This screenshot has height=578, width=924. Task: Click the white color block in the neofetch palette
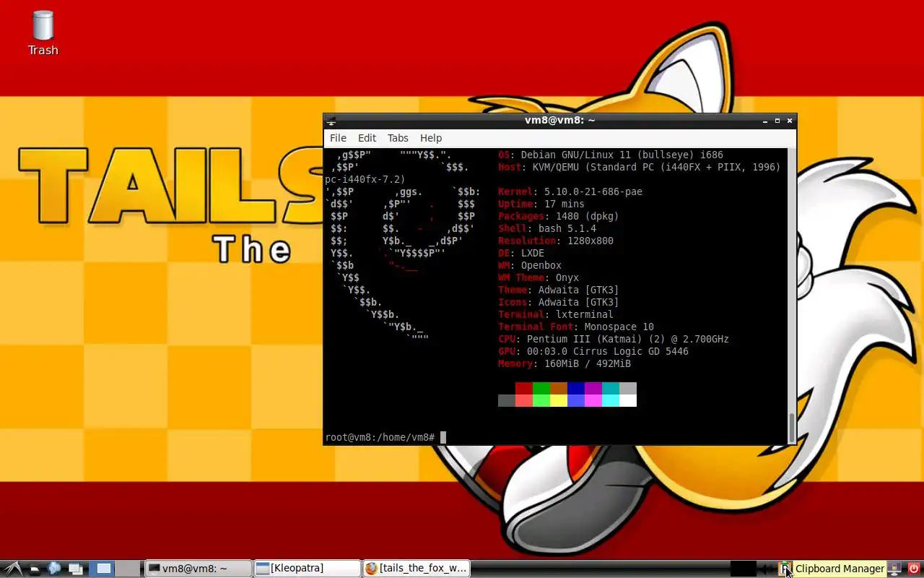(x=627, y=401)
